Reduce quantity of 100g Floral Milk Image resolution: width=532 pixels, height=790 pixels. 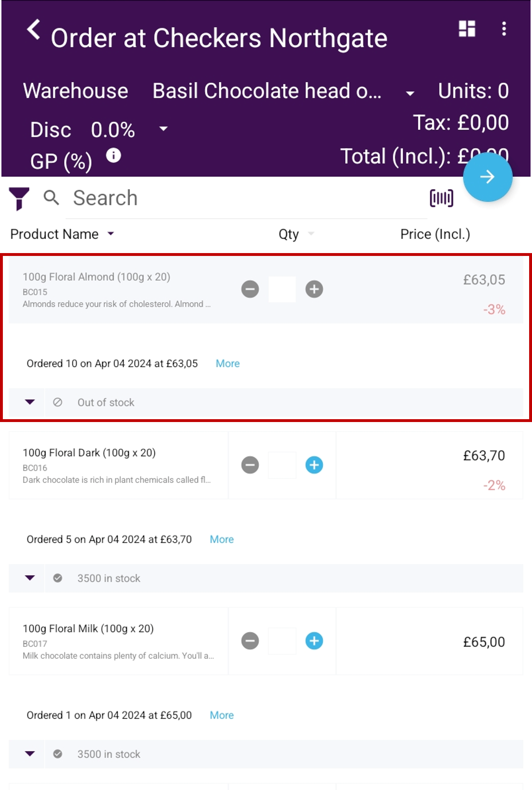(x=250, y=641)
